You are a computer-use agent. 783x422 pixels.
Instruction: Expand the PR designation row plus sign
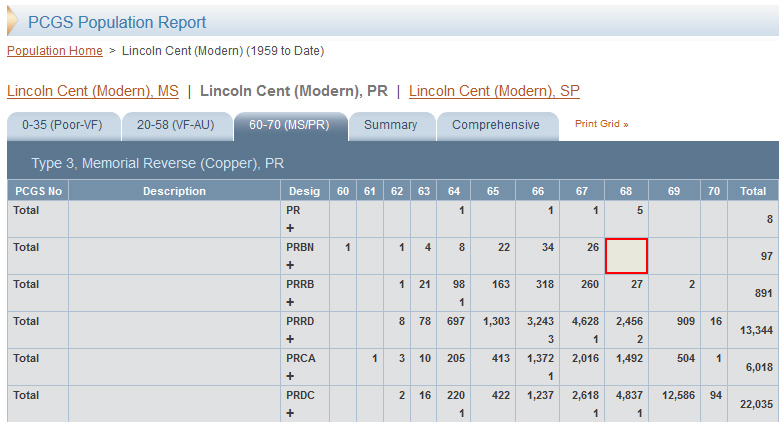point(290,228)
